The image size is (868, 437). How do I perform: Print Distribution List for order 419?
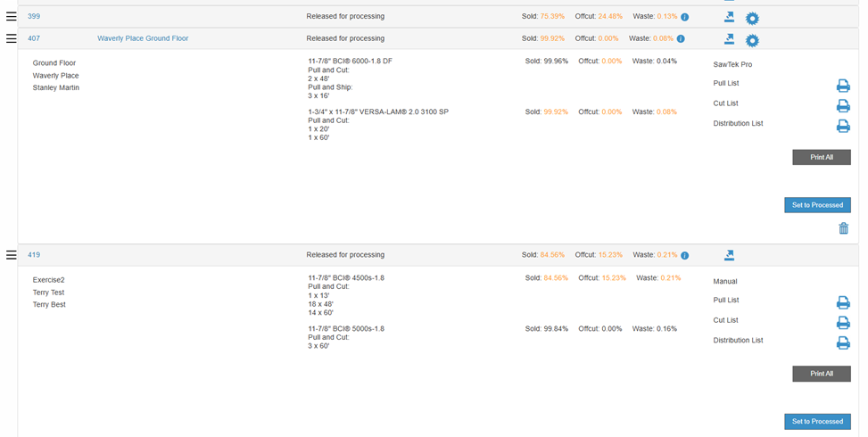pos(842,342)
